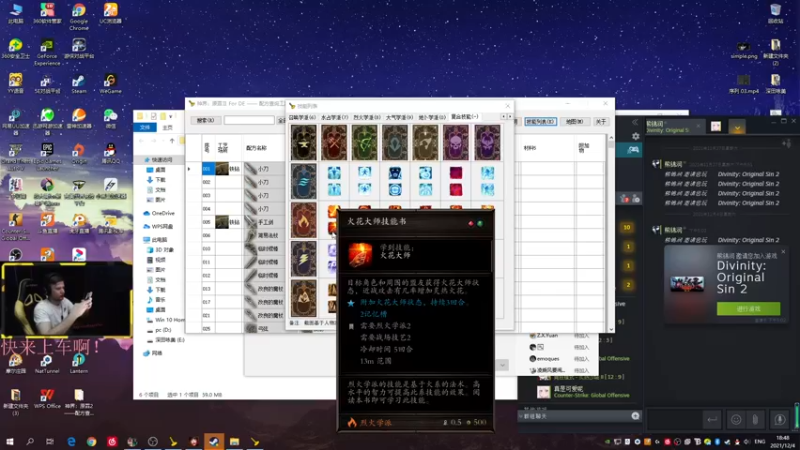Screen dimensions: 800x450
Task: Select the green bow skill book
Action: click(x=364, y=142)
